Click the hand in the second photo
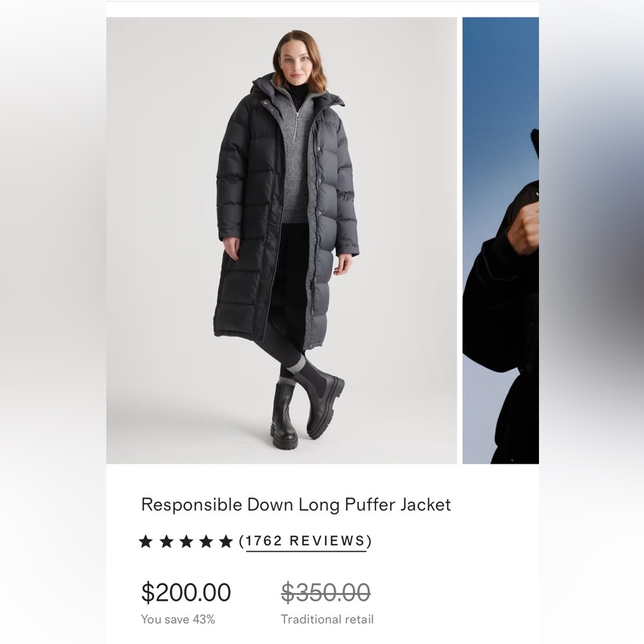 pos(523,229)
